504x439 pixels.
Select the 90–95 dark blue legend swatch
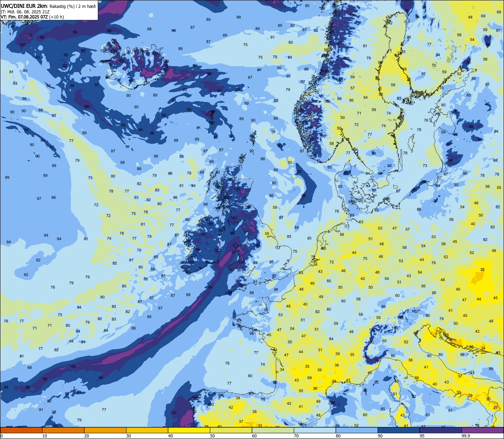398,430
